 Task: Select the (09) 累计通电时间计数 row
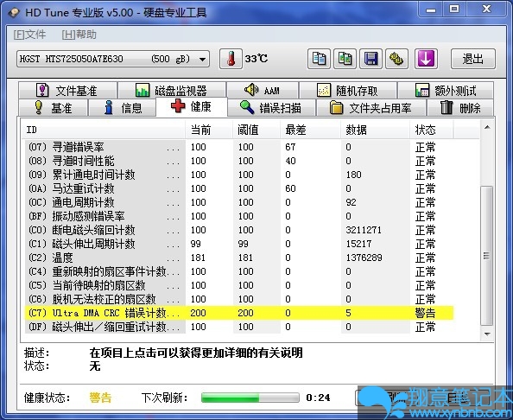(239, 175)
